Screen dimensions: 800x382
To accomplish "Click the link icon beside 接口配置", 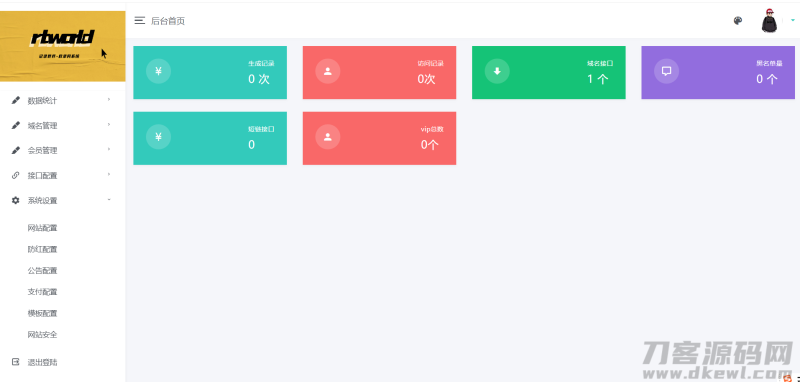I will (x=15, y=175).
